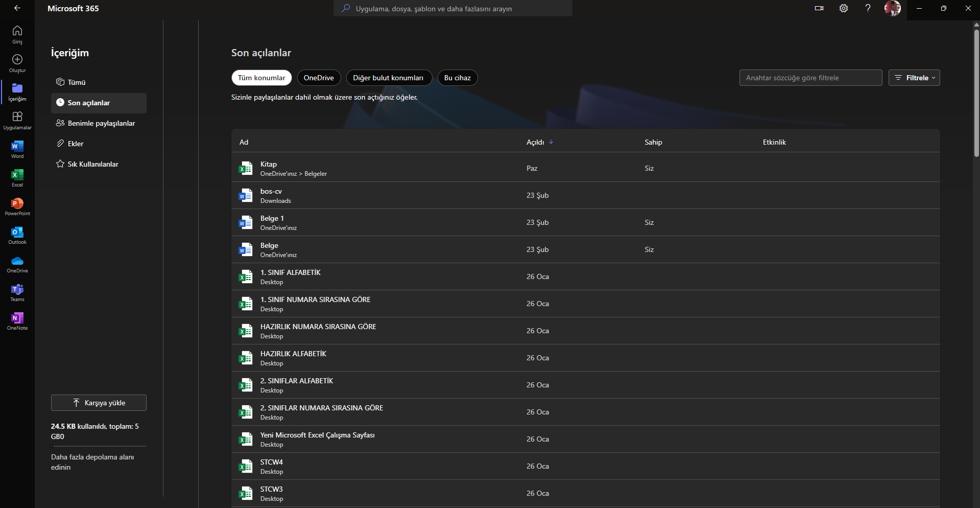Select the Diğer bulut konumları filter
Screen dimensions: 980x508
point(389,78)
